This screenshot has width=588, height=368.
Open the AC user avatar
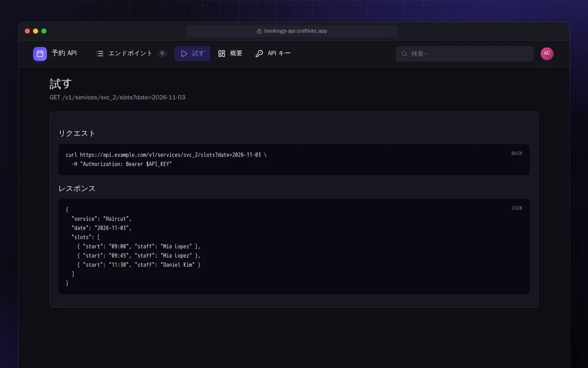coord(547,53)
